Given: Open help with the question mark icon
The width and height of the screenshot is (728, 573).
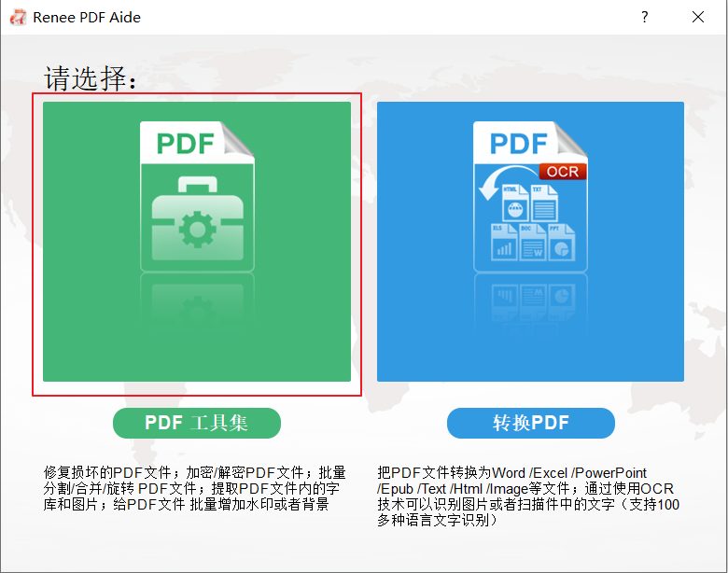Looking at the screenshot, I should click(x=644, y=17).
